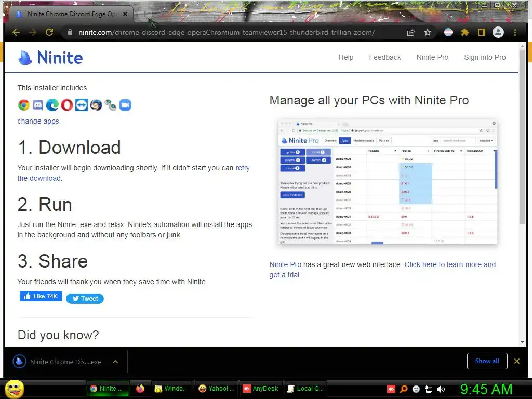
Task: Click the scrollbar down arrow
Action: (x=523, y=342)
